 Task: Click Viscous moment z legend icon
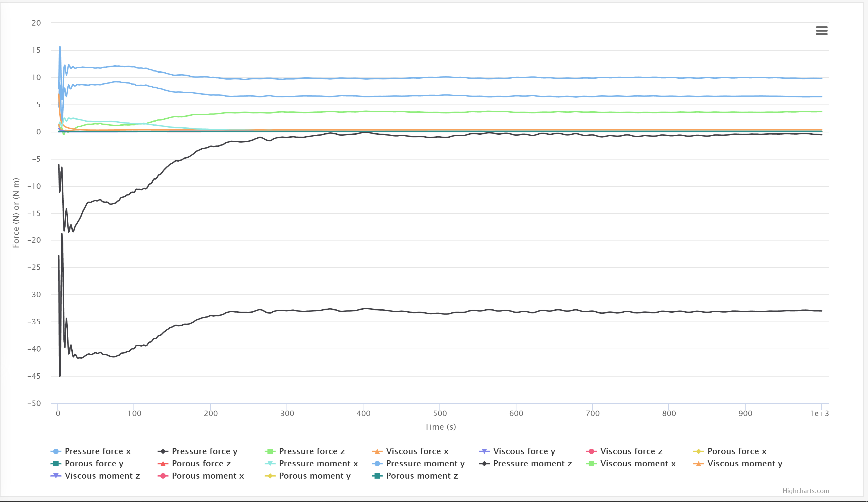[x=56, y=476]
